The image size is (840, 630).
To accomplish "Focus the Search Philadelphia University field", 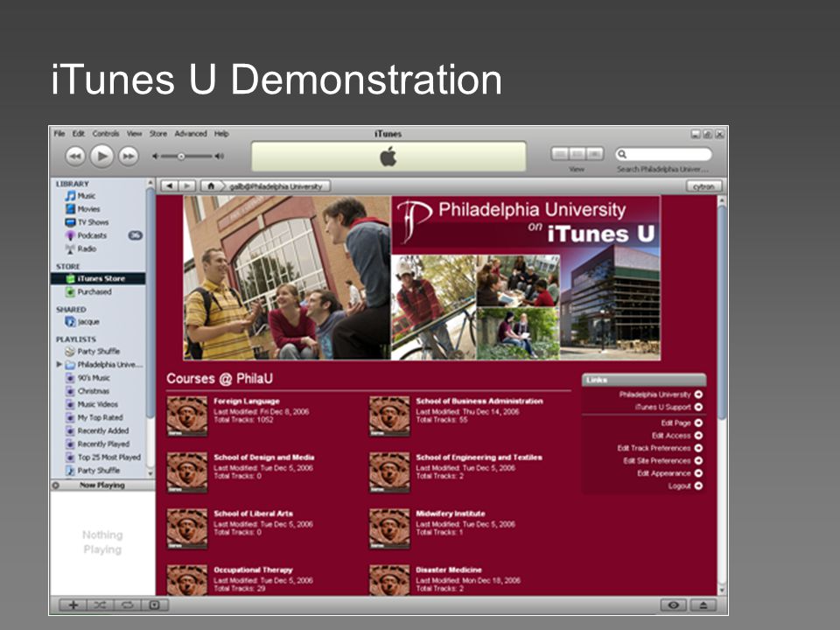I will pyautogui.click(x=664, y=154).
